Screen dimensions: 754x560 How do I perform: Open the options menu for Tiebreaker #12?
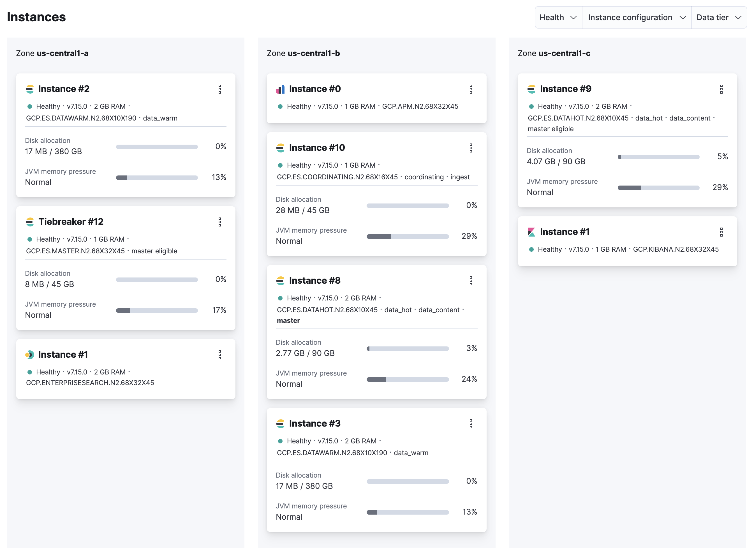point(220,222)
